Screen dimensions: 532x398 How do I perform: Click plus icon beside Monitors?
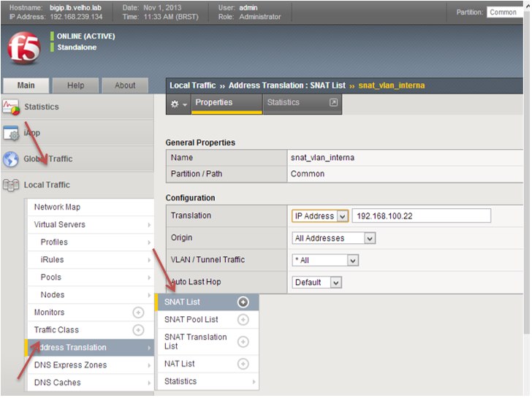(x=138, y=313)
